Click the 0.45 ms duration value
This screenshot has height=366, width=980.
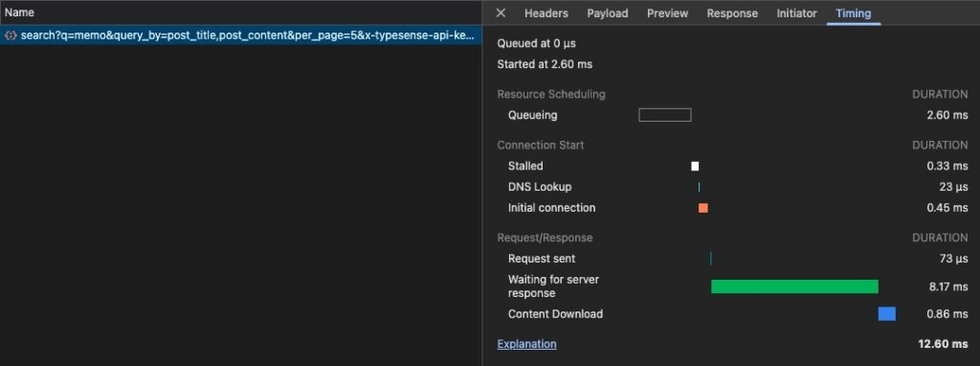click(x=947, y=208)
